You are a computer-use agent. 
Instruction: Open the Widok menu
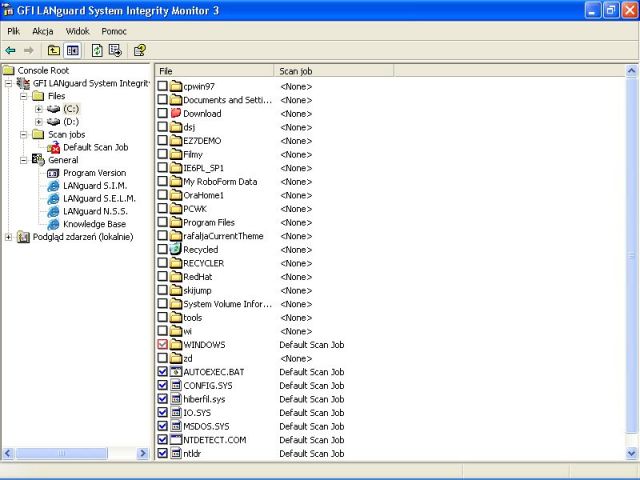point(78,31)
